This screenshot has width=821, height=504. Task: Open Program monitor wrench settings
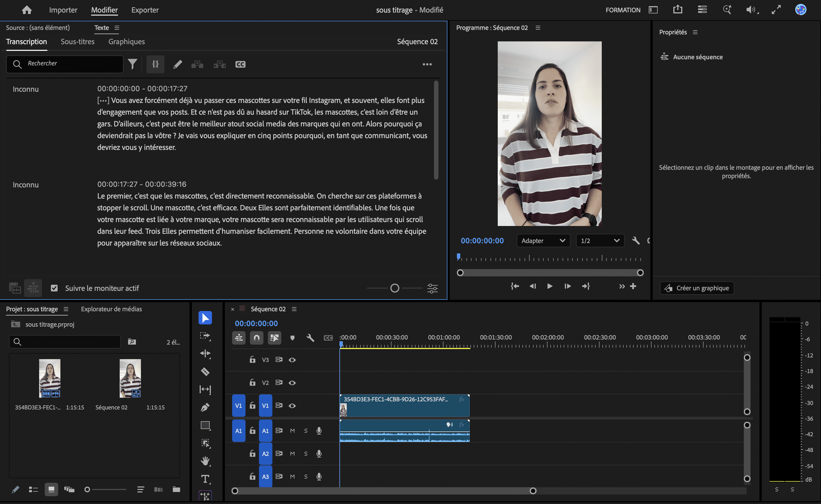(x=636, y=241)
